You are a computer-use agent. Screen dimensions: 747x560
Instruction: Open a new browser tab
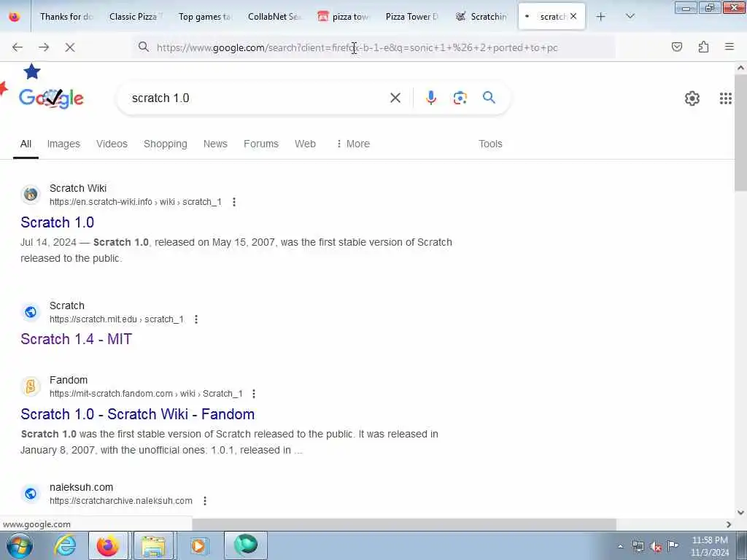[601, 17]
